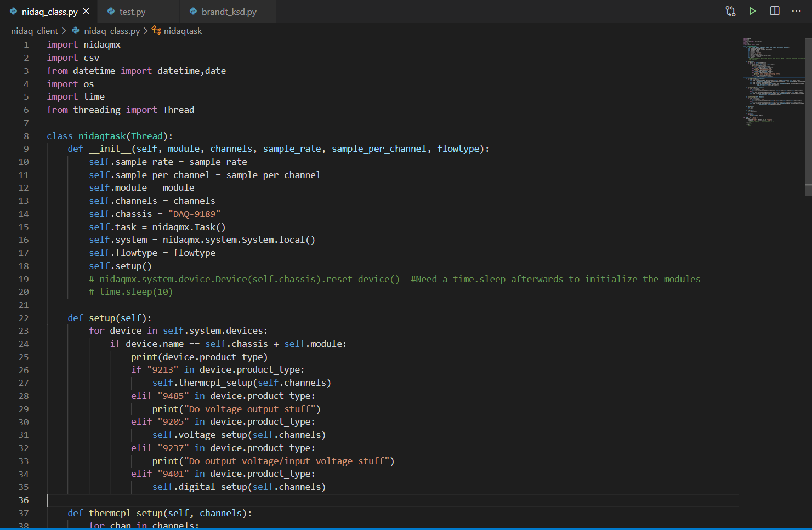Open the More Actions menu
The image size is (812, 530).
coord(797,10)
